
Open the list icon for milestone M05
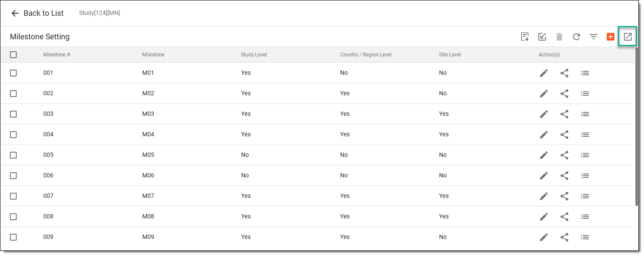pos(585,155)
